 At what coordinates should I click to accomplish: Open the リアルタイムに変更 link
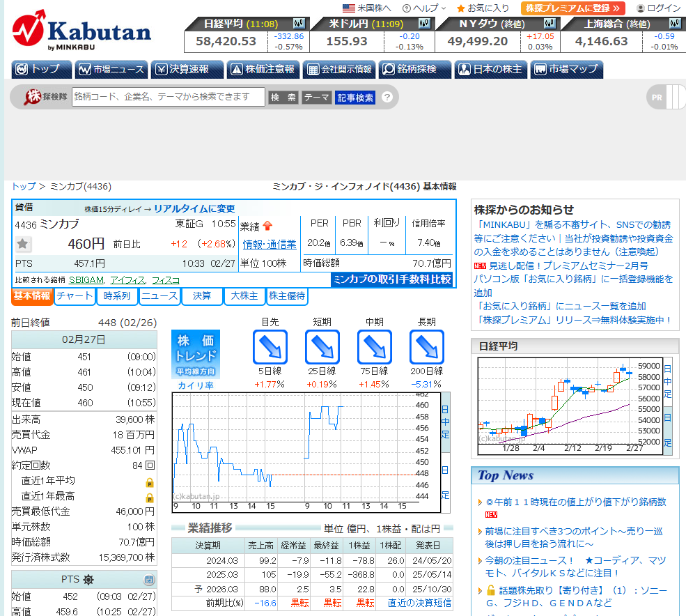coord(194,208)
